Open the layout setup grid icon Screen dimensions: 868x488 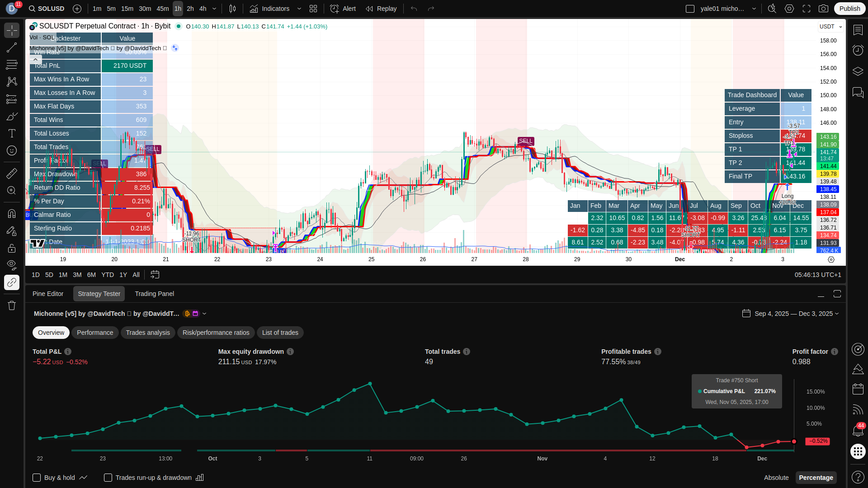[x=313, y=9]
